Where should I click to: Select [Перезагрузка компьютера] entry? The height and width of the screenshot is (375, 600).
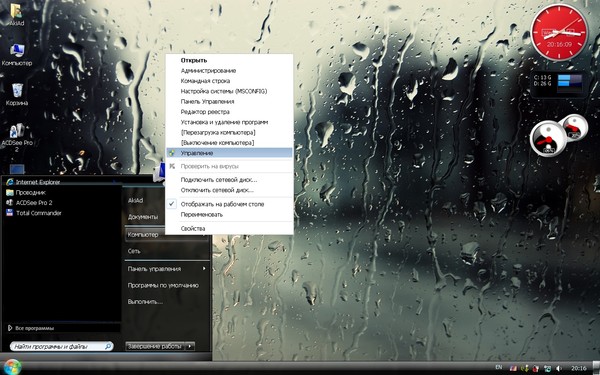coord(218,133)
